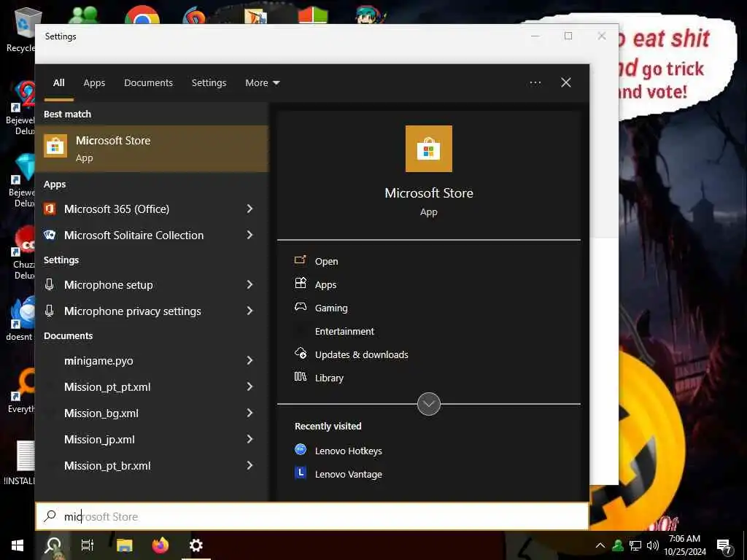The height and width of the screenshot is (560, 747).
Task: Expand more actions with the round down arrow
Action: [x=428, y=404]
